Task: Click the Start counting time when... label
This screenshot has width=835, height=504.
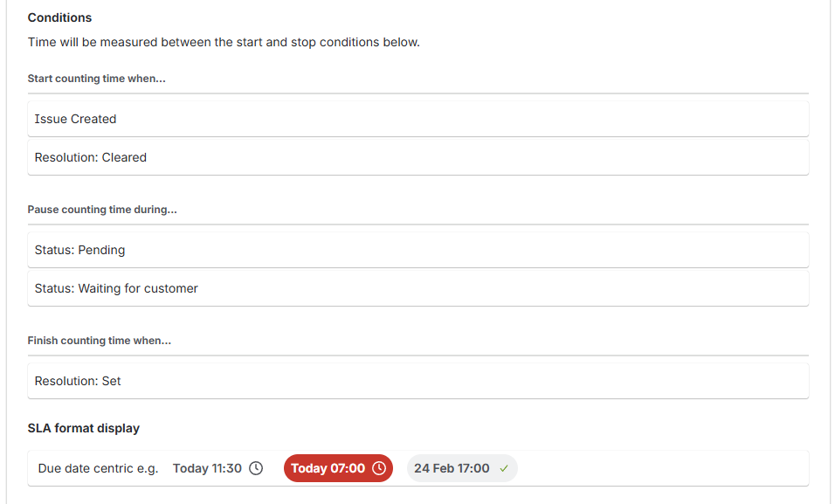Action: [x=96, y=79]
